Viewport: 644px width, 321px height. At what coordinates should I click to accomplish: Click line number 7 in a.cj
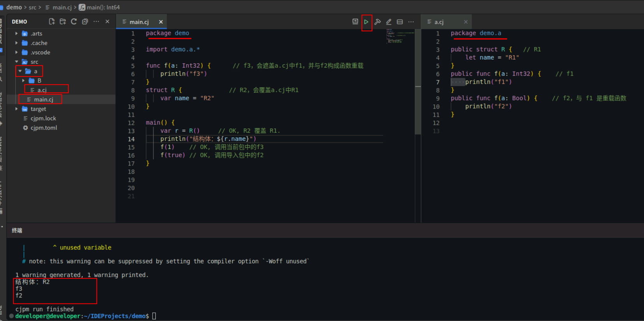[x=438, y=82]
